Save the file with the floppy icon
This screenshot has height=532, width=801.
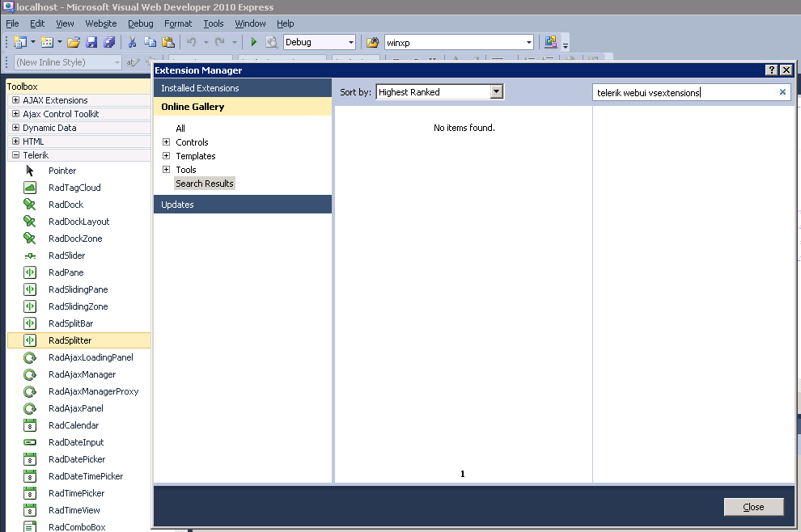pos(91,42)
